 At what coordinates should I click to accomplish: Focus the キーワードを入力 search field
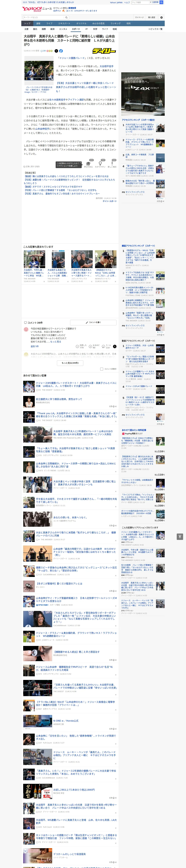point(44,18)
